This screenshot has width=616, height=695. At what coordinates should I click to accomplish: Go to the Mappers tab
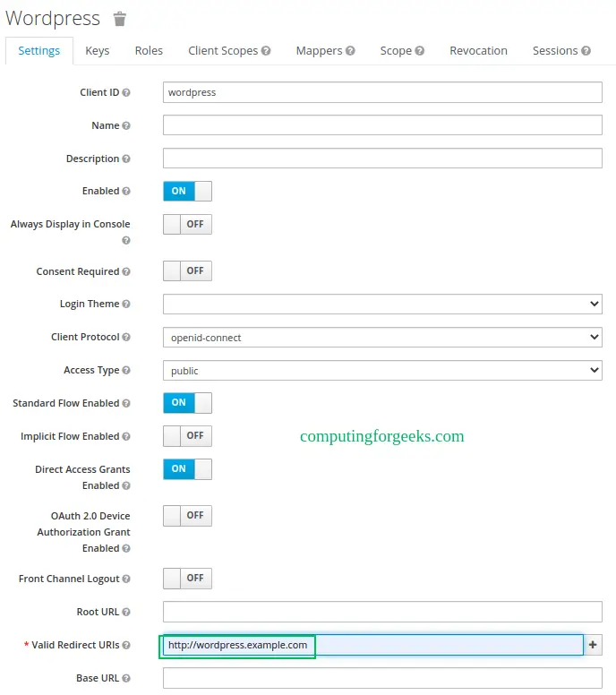(320, 51)
